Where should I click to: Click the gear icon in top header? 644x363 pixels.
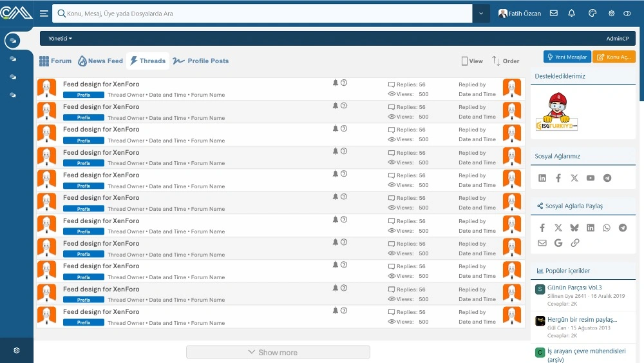point(611,14)
